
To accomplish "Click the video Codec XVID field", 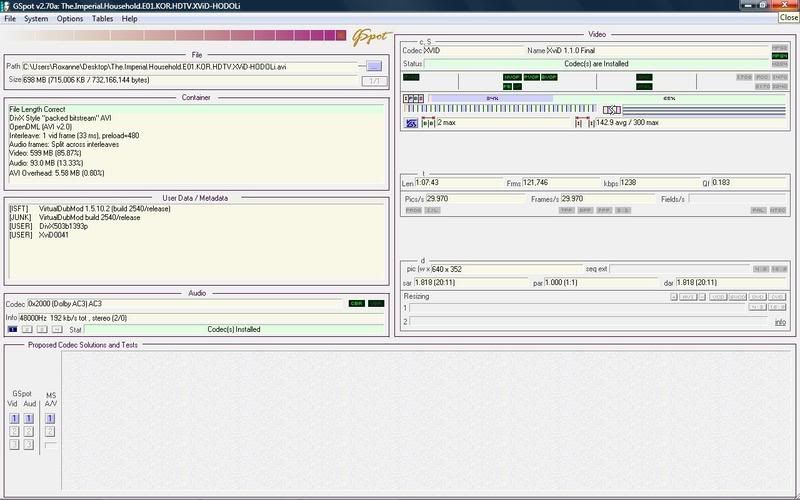I will point(474,51).
